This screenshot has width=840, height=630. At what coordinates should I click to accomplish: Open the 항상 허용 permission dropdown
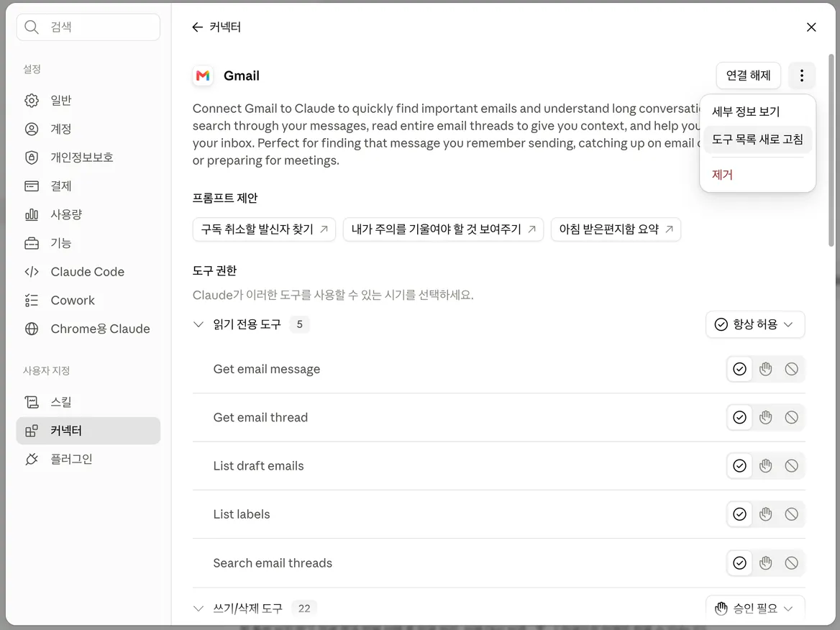click(755, 324)
